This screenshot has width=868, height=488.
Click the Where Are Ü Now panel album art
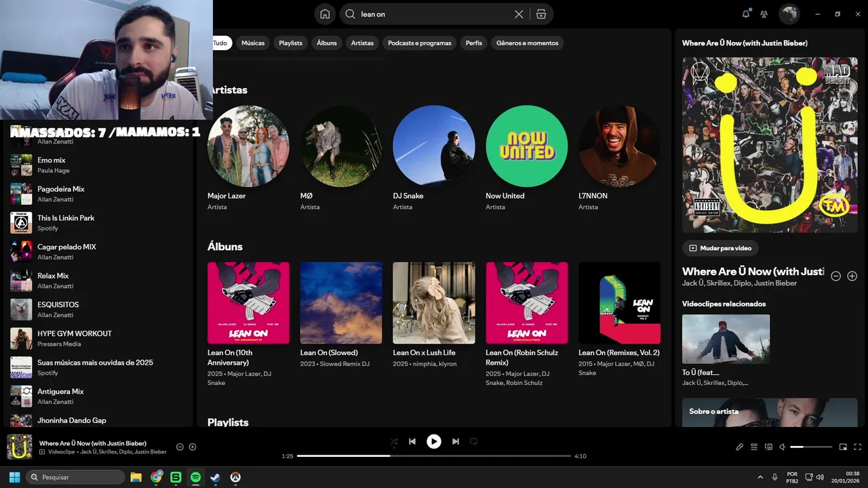click(x=770, y=145)
